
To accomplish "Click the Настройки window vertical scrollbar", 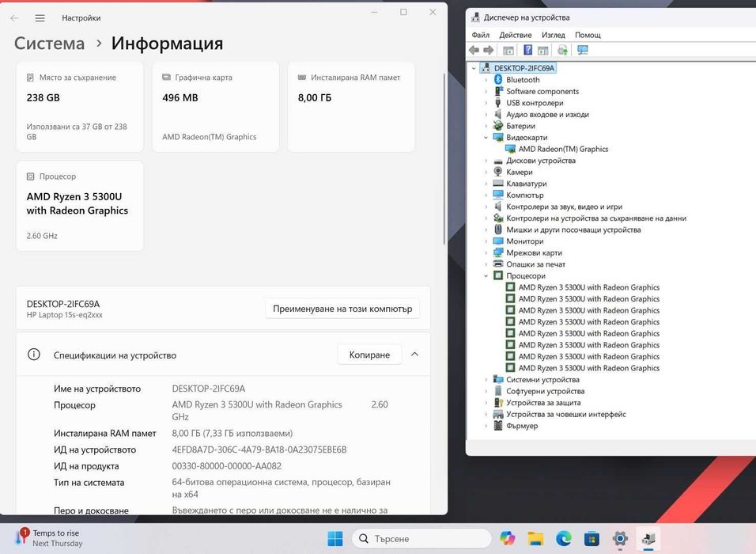I will pyautogui.click(x=444, y=159).
